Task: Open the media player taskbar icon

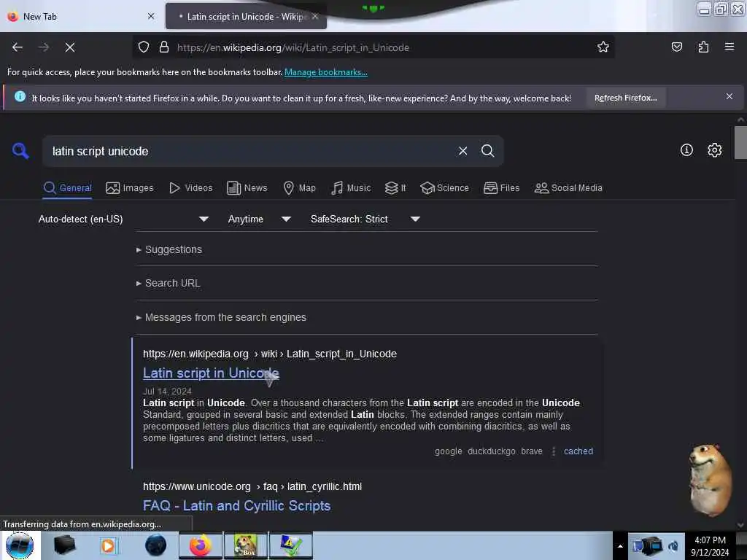Action: pyautogui.click(x=108, y=545)
